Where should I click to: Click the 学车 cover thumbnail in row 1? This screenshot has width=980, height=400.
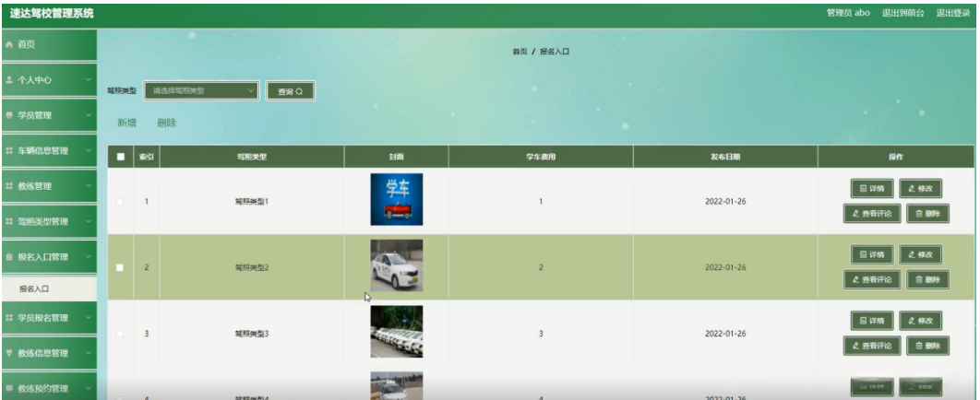click(x=396, y=200)
